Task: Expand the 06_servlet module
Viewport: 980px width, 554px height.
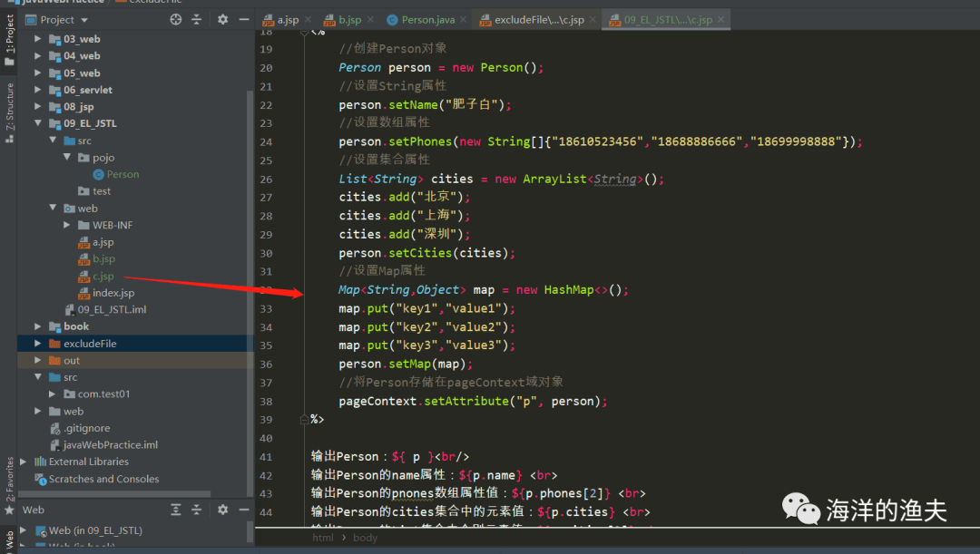Action: [37, 90]
